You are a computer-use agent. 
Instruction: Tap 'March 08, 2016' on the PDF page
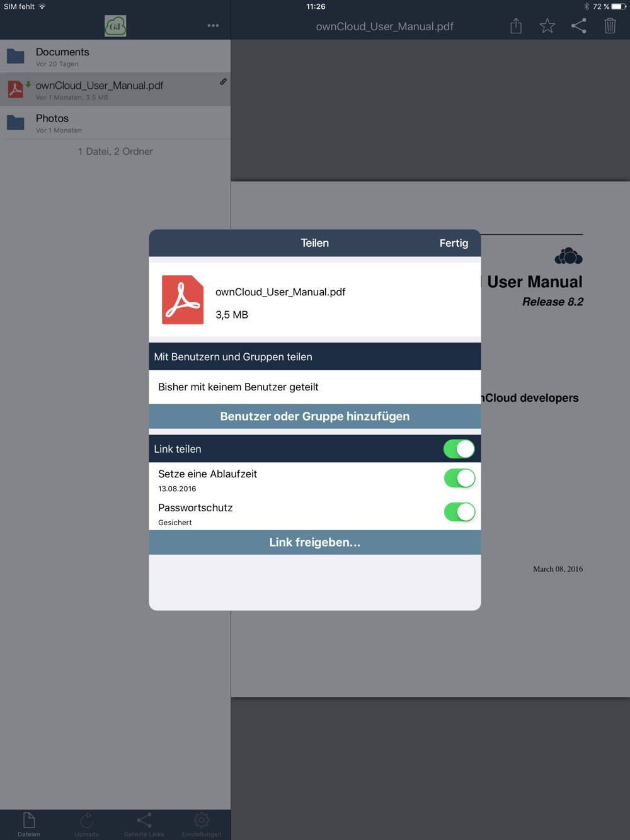coord(558,569)
